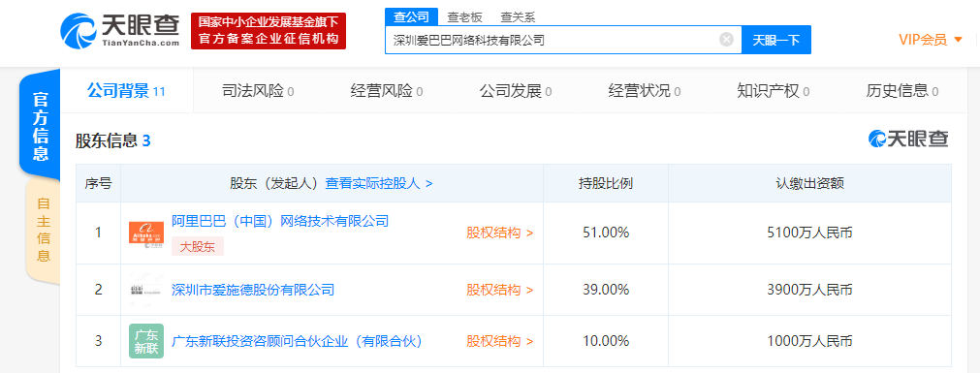The image size is (980, 373).
Task: Click the 大股东 tag under Alibaba
Action: (198, 247)
